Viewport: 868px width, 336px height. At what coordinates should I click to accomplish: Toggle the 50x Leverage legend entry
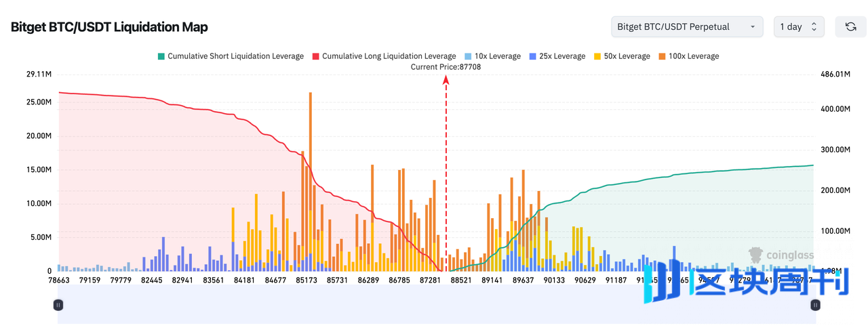(x=621, y=56)
